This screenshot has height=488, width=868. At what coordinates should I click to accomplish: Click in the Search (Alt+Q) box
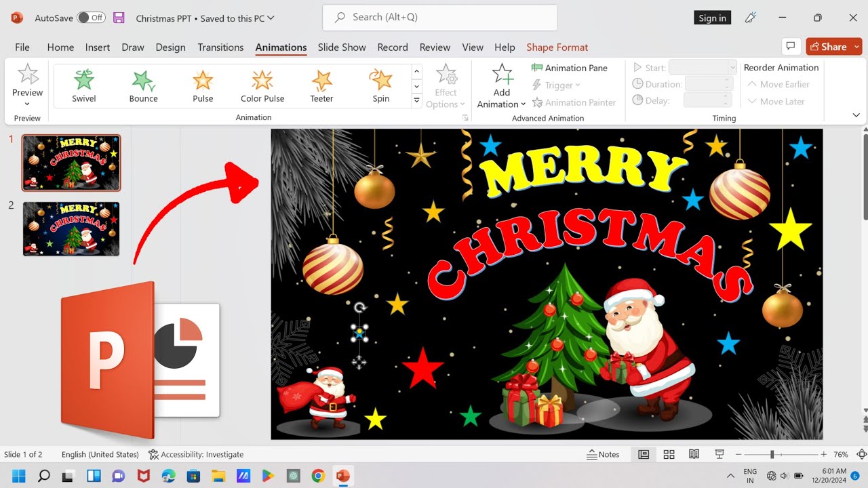tap(440, 18)
